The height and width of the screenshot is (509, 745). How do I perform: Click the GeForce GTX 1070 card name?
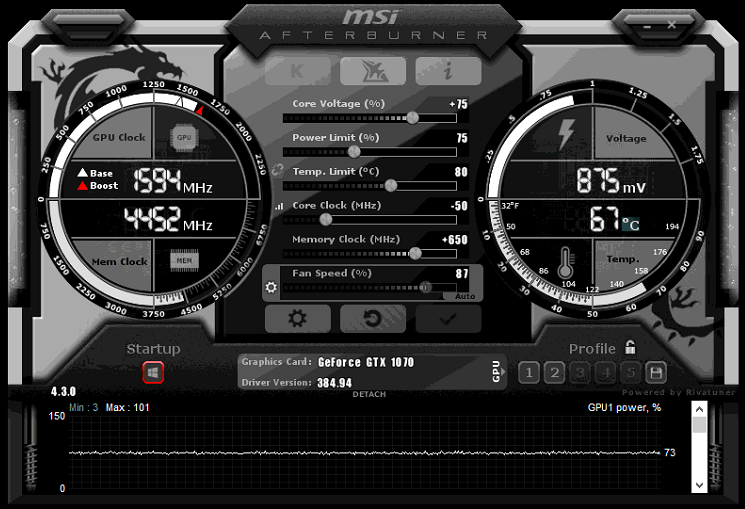pos(366,363)
